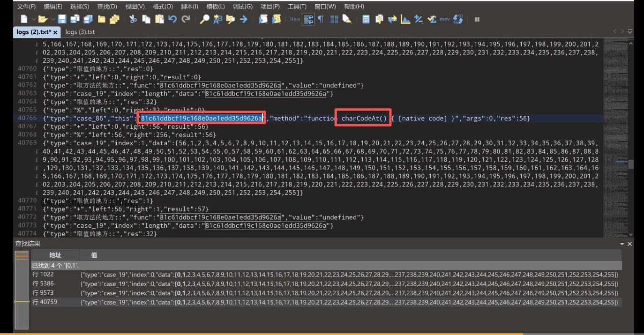Image resolution: width=644 pixels, height=335 pixels.
Task: Click the 地址 column header
Action: click(55, 255)
